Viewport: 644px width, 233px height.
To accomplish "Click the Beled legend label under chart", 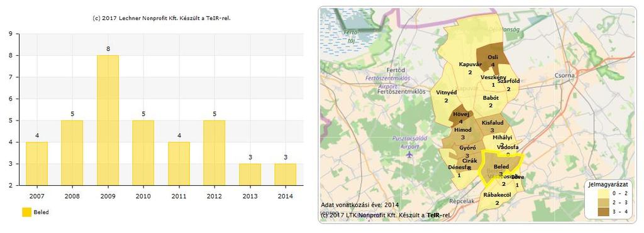I will 41,212.
